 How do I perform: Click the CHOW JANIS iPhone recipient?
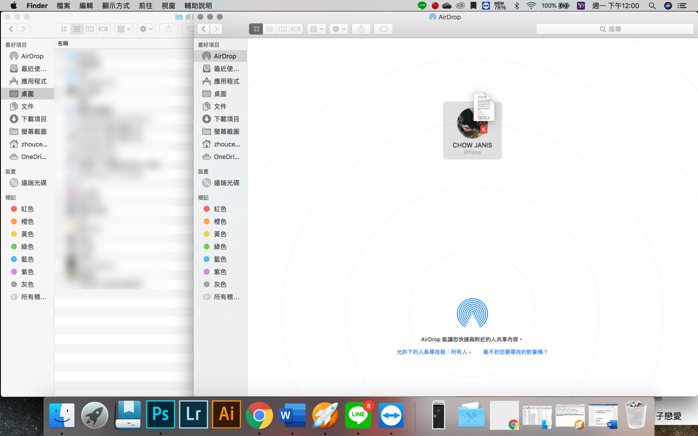point(472,127)
